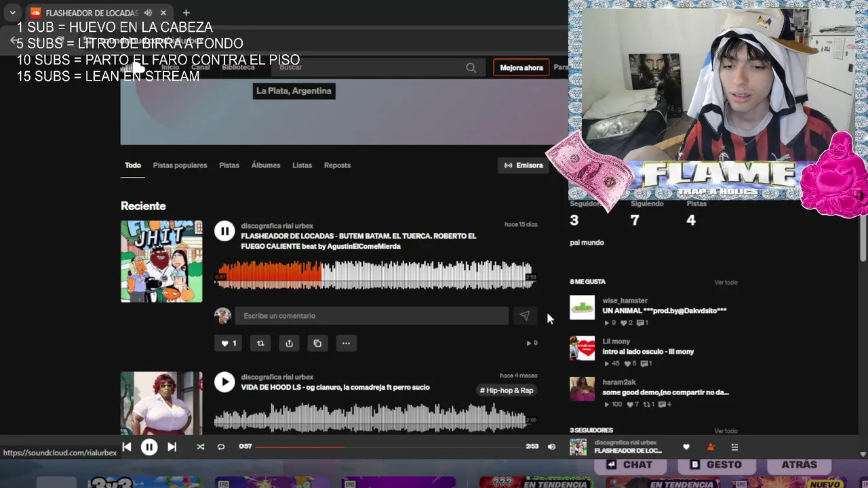Open the FLASHEADOR DE LOCADAS track title link
868x488 pixels.
coord(359,241)
